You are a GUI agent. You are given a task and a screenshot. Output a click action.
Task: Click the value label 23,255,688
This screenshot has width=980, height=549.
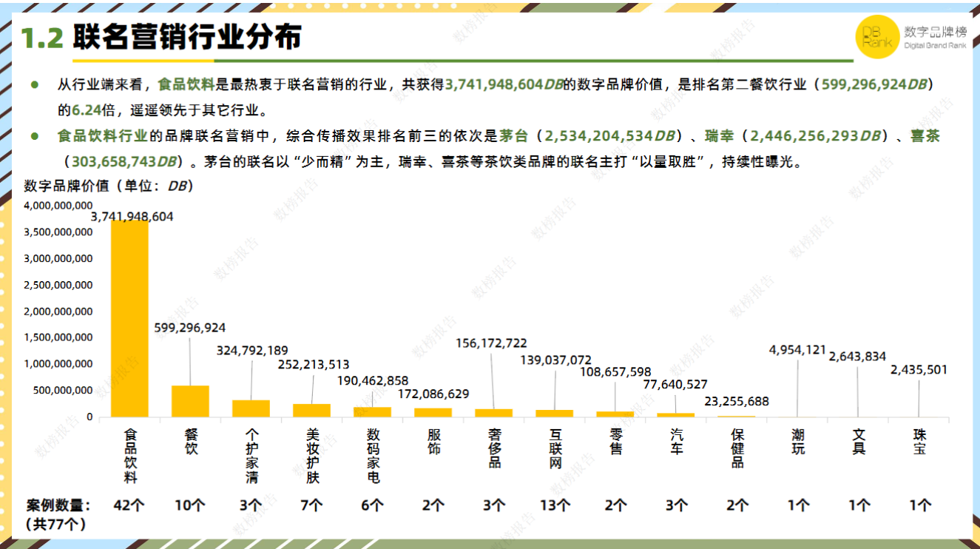[737, 401]
